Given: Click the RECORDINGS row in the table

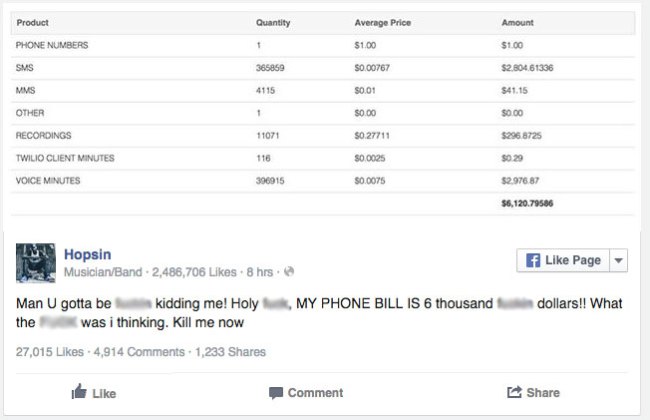Looking at the screenshot, I should click(x=320, y=135).
